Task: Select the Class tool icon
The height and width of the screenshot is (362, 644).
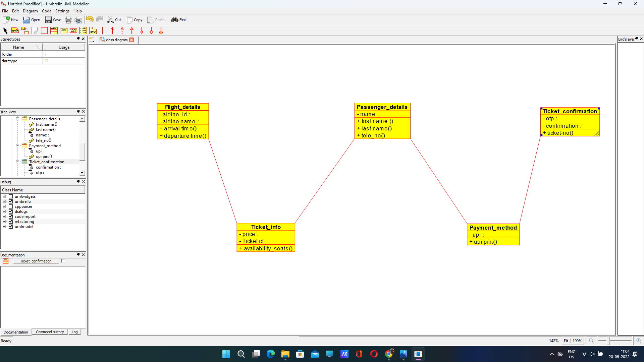Action: (54, 31)
